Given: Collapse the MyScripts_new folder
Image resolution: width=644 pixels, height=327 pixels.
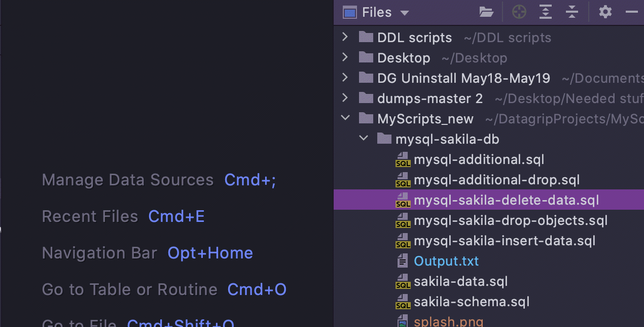Looking at the screenshot, I should [x=345, y=118].
